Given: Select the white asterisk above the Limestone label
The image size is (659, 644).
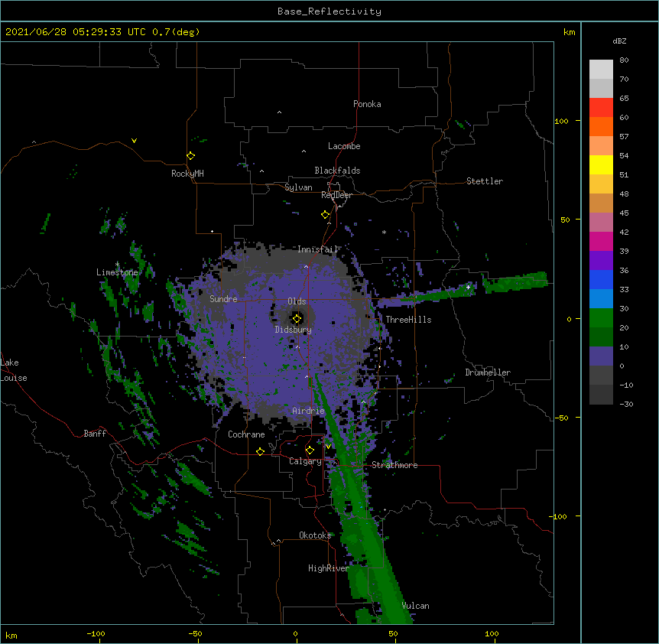Looking at the screenshot, I should point(117,264).
